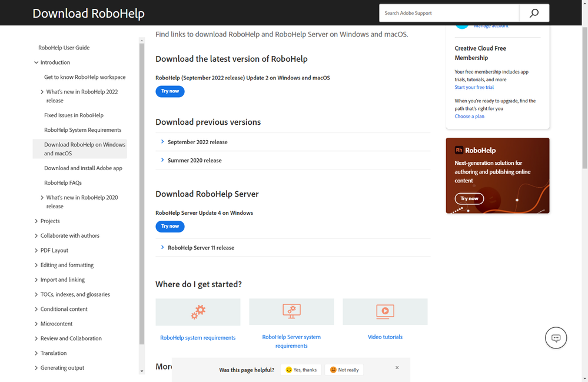Open Fixed Issues in RoboHelp

[x=74, y=115]
